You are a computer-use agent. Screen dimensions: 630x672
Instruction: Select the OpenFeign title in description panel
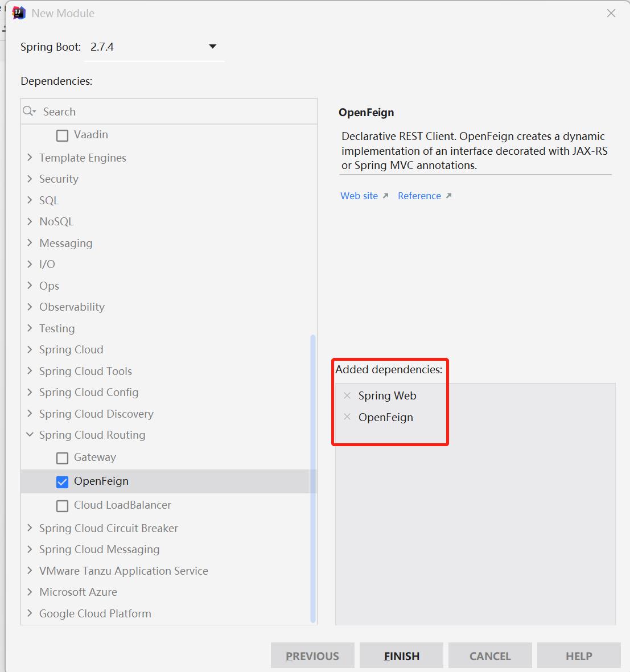(367, 112)
